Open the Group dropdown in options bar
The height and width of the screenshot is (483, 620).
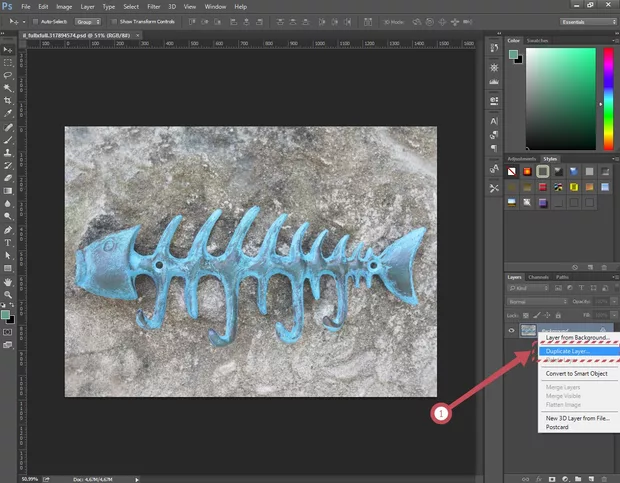(x=87, y=20)
